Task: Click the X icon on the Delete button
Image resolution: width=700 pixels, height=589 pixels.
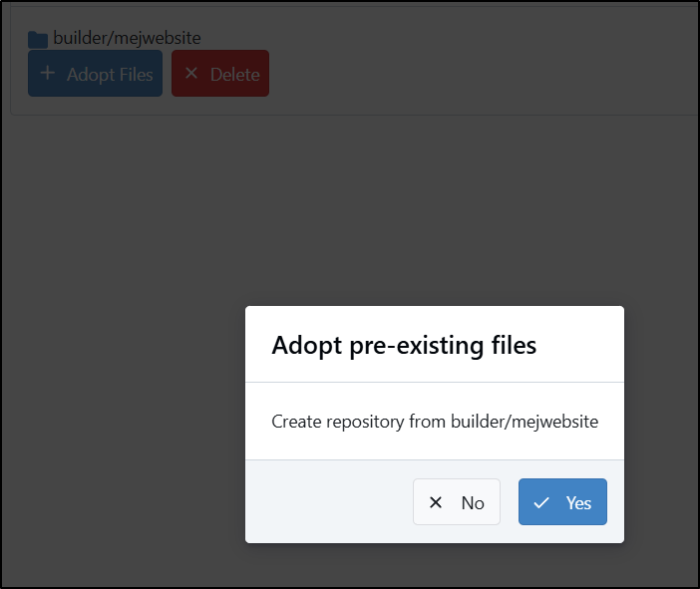Action: tap(191, 73)
